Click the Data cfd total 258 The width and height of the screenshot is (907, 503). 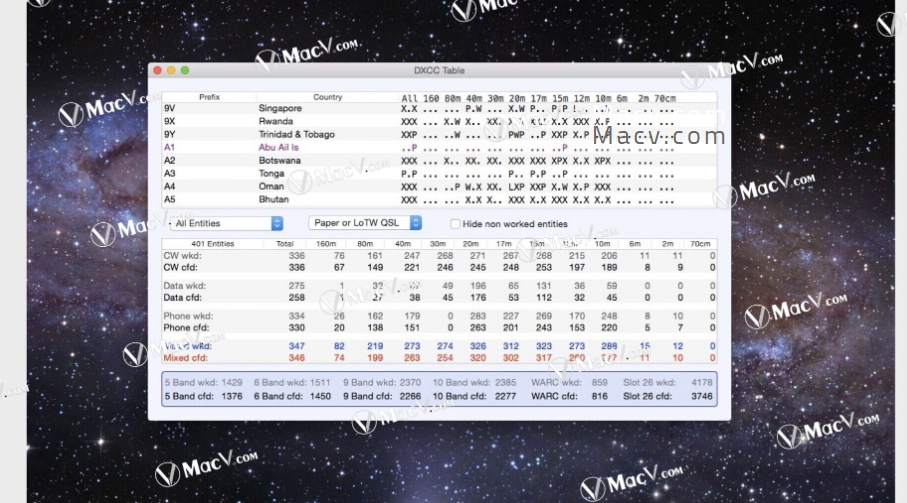pos(297,298)
